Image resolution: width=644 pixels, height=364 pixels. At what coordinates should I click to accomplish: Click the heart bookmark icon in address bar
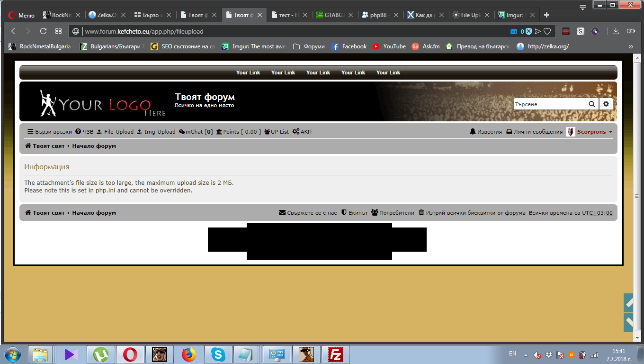[547, 31]
